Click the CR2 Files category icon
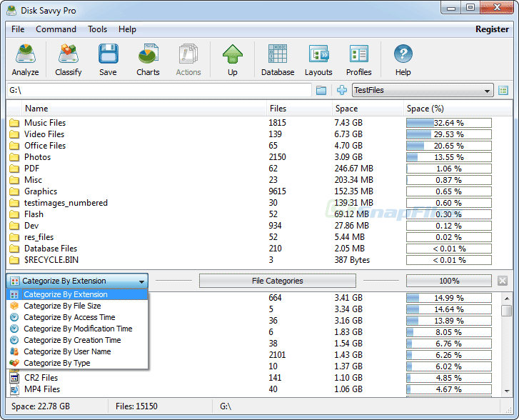 click(14, 378)
